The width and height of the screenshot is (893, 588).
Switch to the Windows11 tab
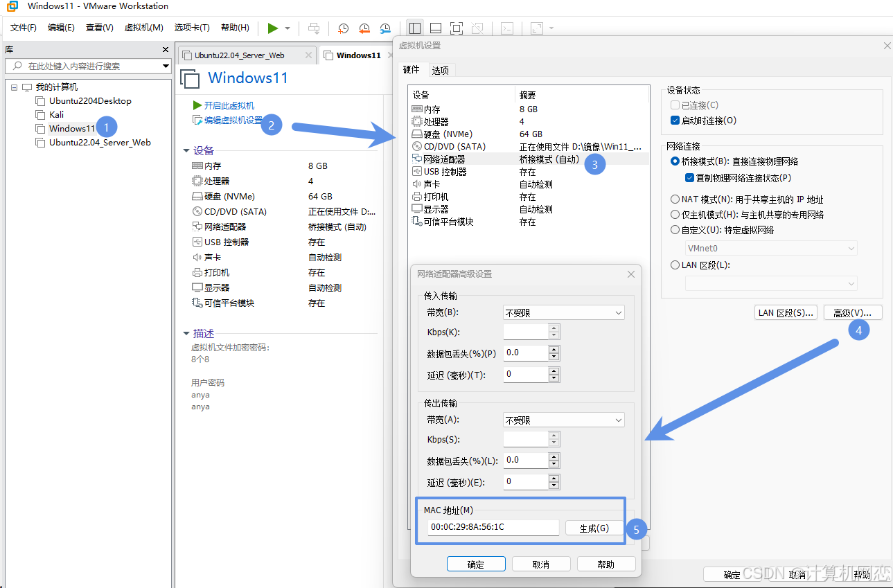point(358,55)
